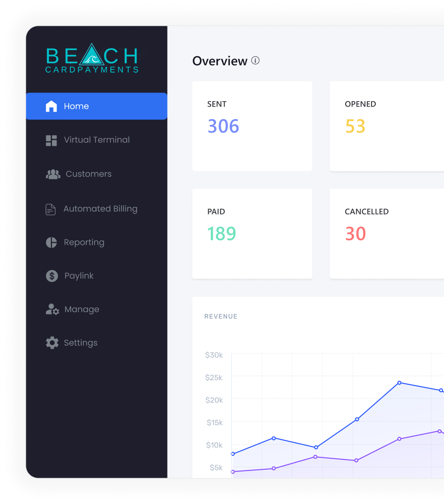Click the $20k axis label

click(x=214, y=400)
